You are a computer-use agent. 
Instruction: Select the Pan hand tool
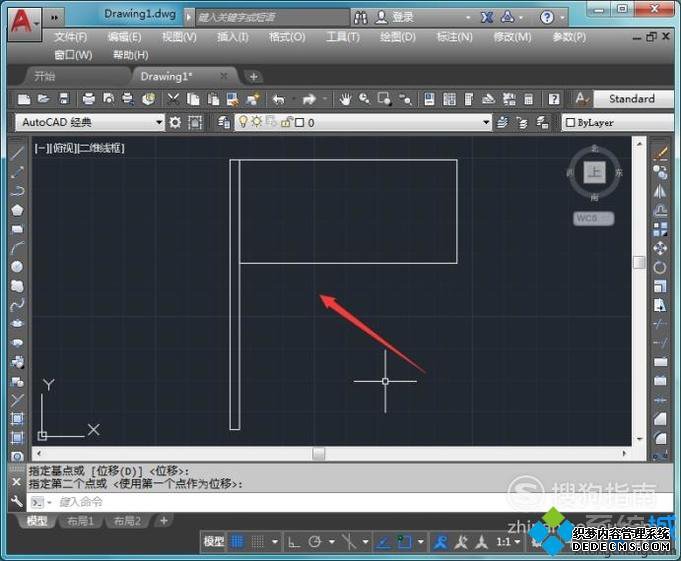pyautogui.click(x=345, y=99)
